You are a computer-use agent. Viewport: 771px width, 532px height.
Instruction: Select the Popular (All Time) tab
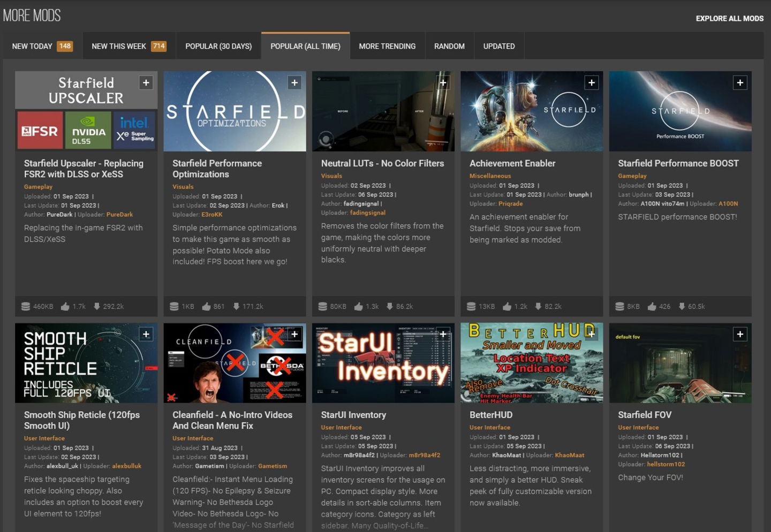[305, 46]
